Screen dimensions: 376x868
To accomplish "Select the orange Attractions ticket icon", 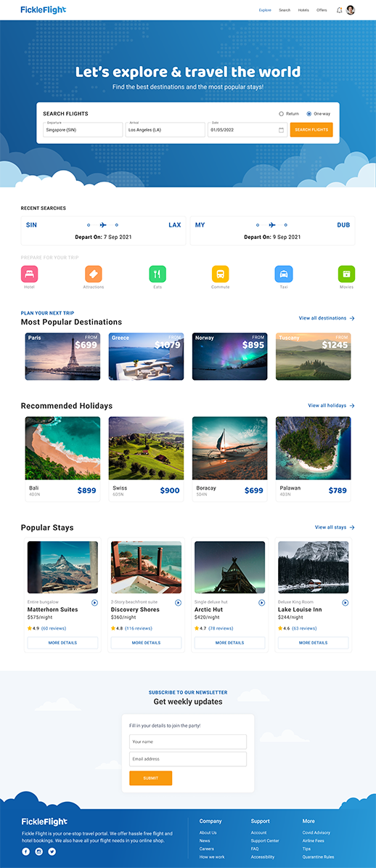I will coord(94,274).
